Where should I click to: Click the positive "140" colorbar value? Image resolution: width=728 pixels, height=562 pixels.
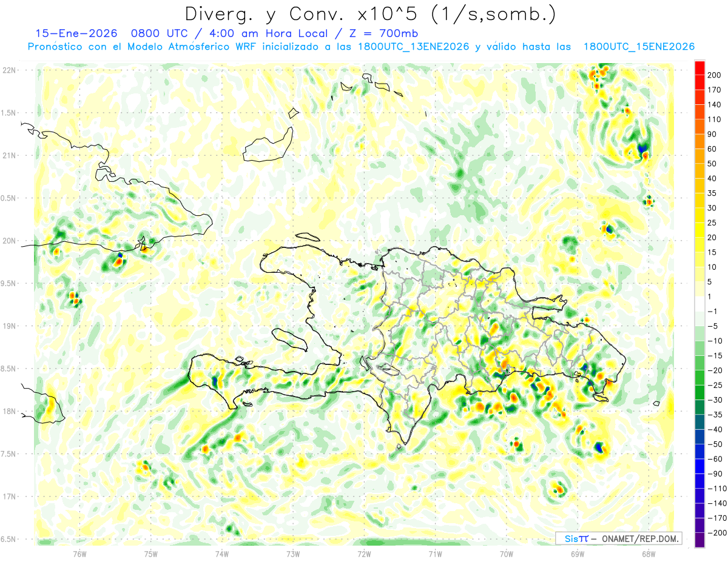(713, 104)
